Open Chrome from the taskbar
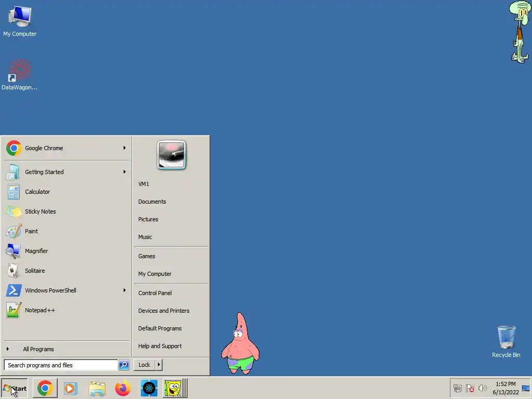The width and height of the screenshot is (532, 399). coord(45,388)
